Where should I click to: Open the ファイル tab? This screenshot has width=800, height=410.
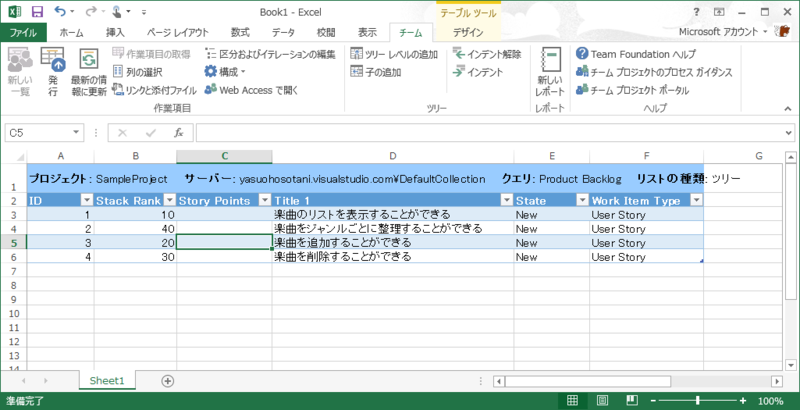(23, 33)
